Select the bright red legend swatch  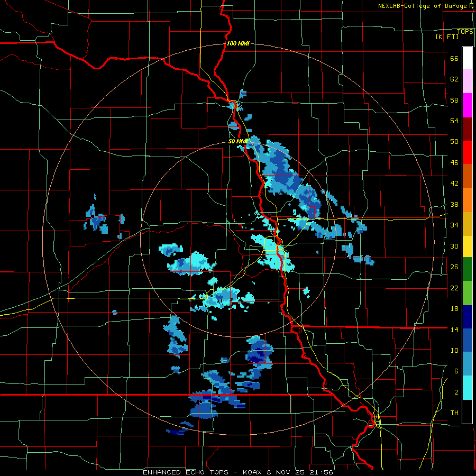[467, 152]
